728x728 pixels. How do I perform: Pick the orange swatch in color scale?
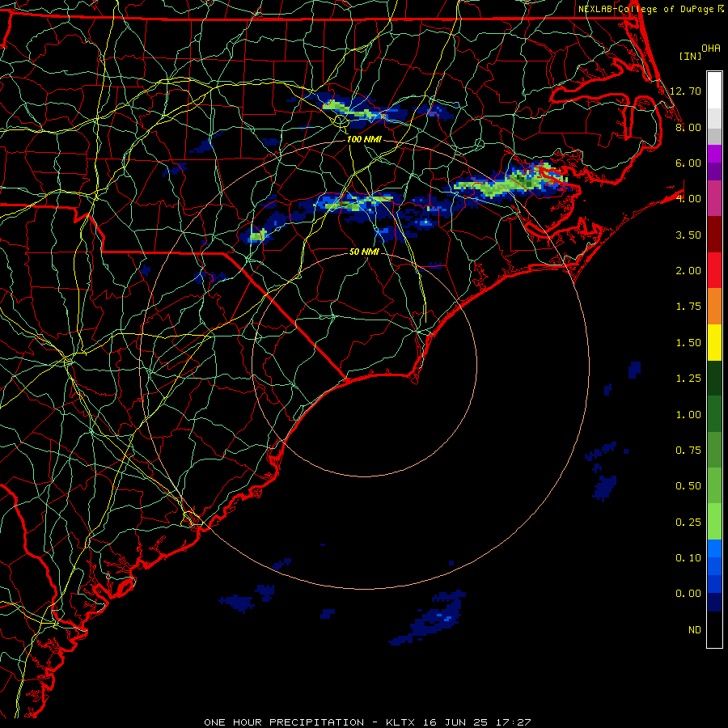(x=714, y=307)
